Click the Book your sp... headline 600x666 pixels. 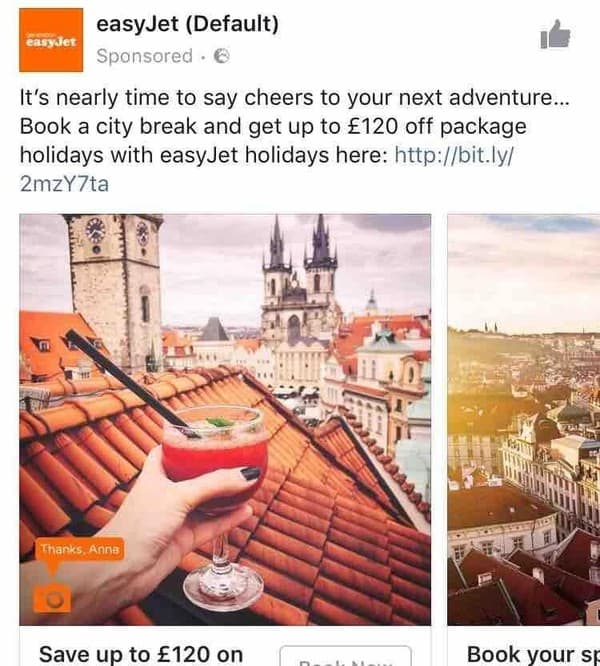pyautogui.click(x=533, y=655)
